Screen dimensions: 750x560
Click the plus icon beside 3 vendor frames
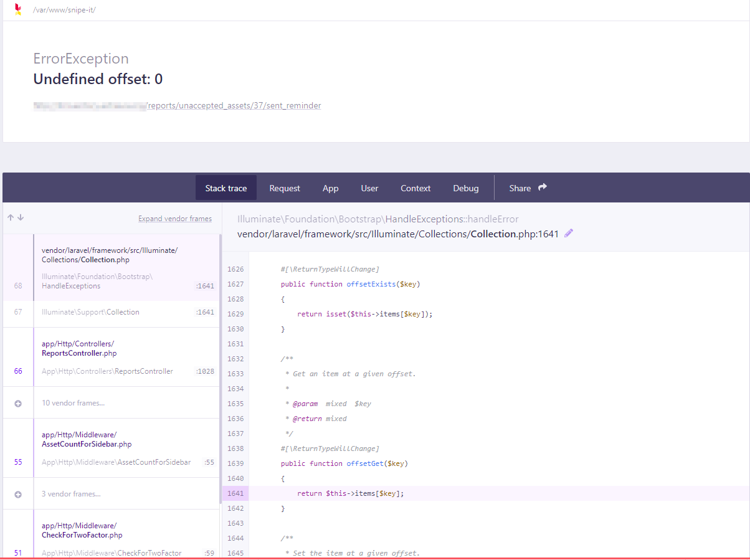point(17,493)
